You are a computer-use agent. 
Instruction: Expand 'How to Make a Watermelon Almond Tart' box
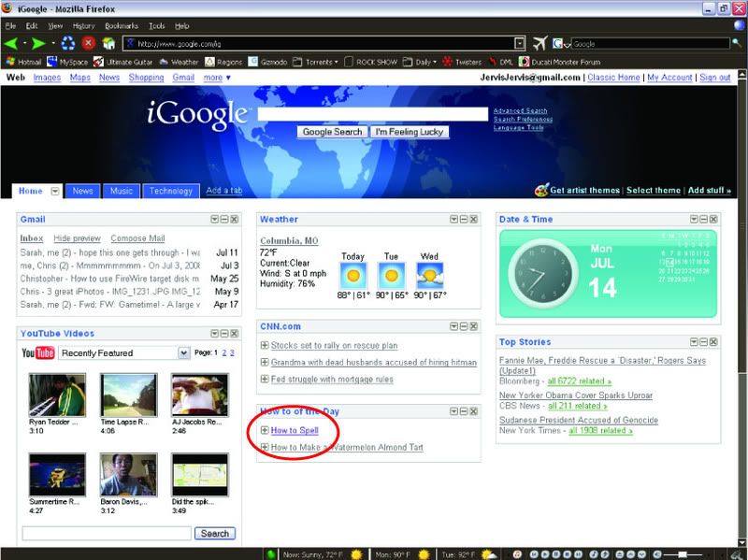pyautogui.click(x=265, y=447)
